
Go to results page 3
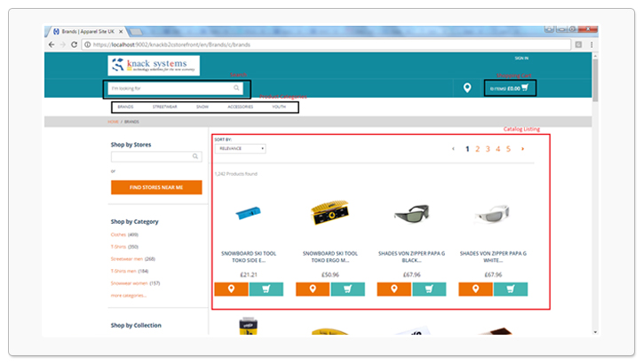(x=488, y=149)
